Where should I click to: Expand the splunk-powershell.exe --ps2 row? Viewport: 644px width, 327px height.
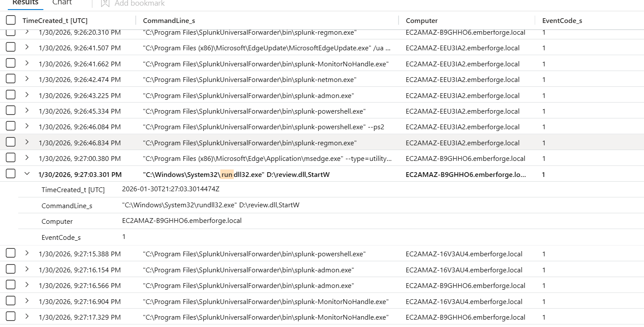pos(27,126)
